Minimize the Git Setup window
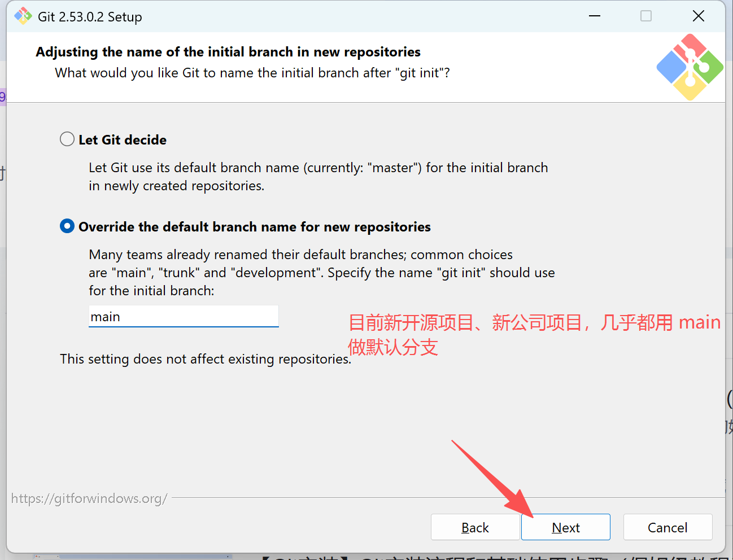 click(595, 16)
